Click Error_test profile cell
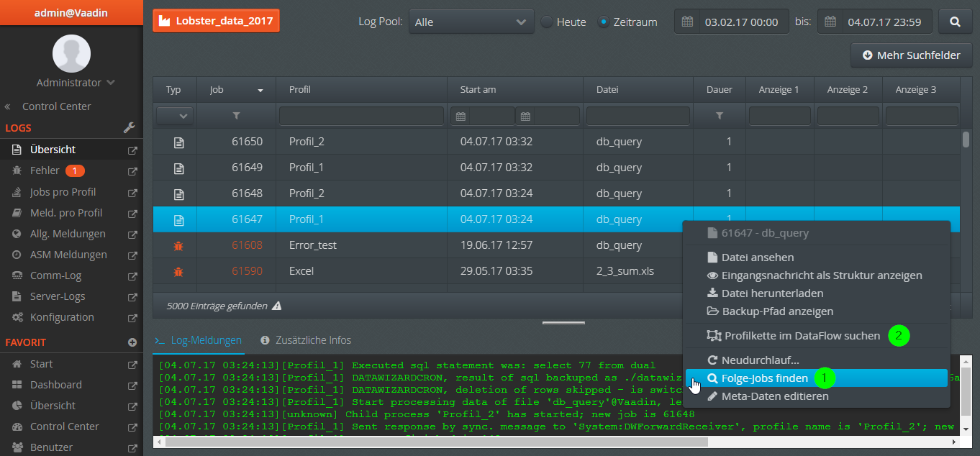Viewport: 980px width, 456px height. point(313,245)
